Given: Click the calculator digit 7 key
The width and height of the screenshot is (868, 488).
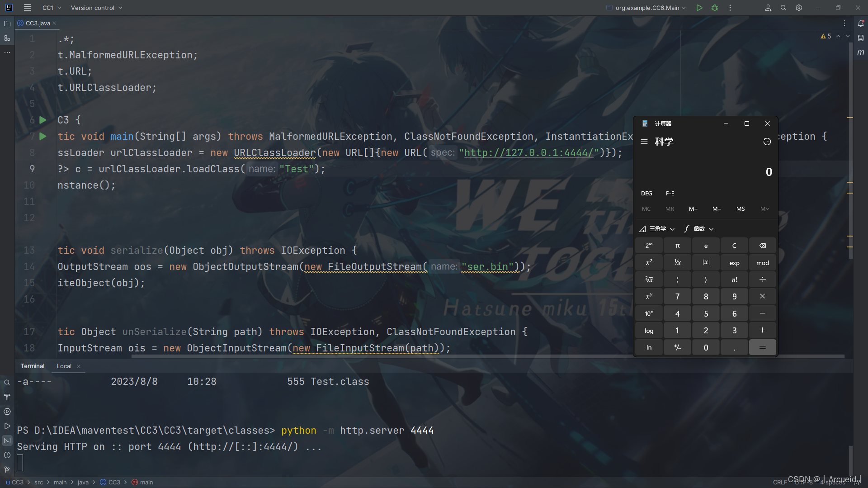Looking at the screenshot, I should 678,297.
